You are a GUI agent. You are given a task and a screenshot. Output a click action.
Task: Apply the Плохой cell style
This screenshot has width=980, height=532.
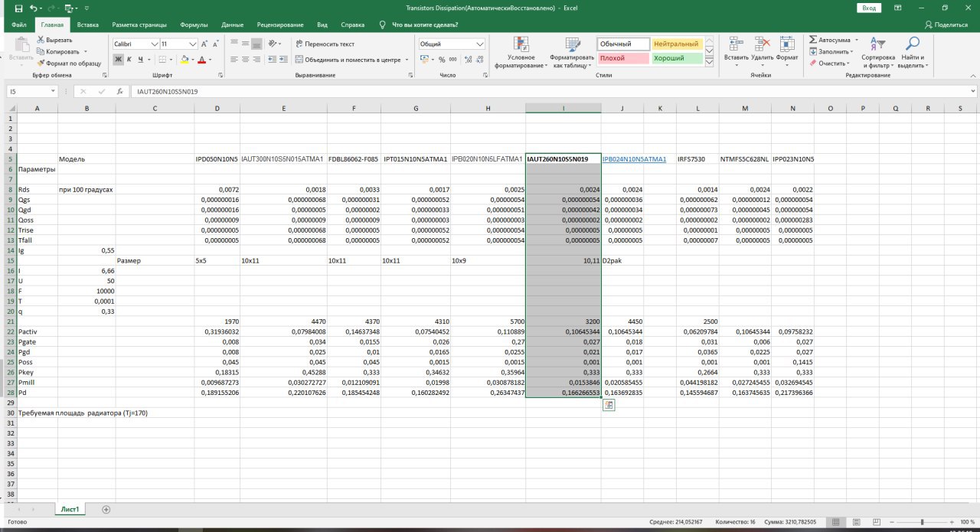pyautogui.click(x=622, y=58)
